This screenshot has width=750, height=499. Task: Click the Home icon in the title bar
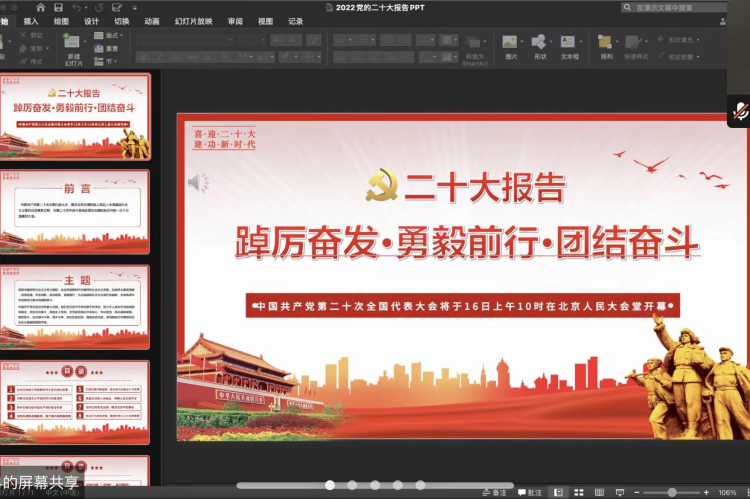coord(41,7)
